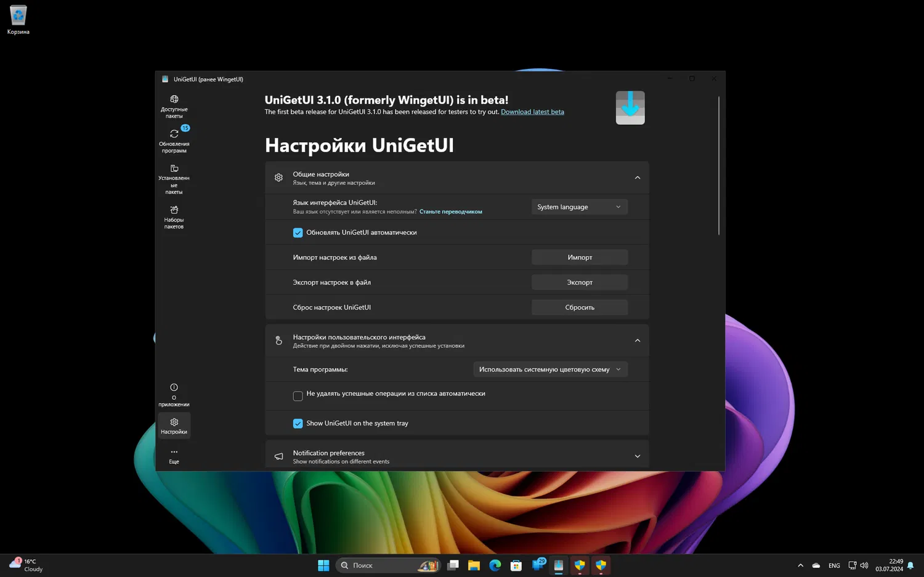Expand the Notification preferences section
This screenshot has height=577, width=924.
tap(637, 456)
